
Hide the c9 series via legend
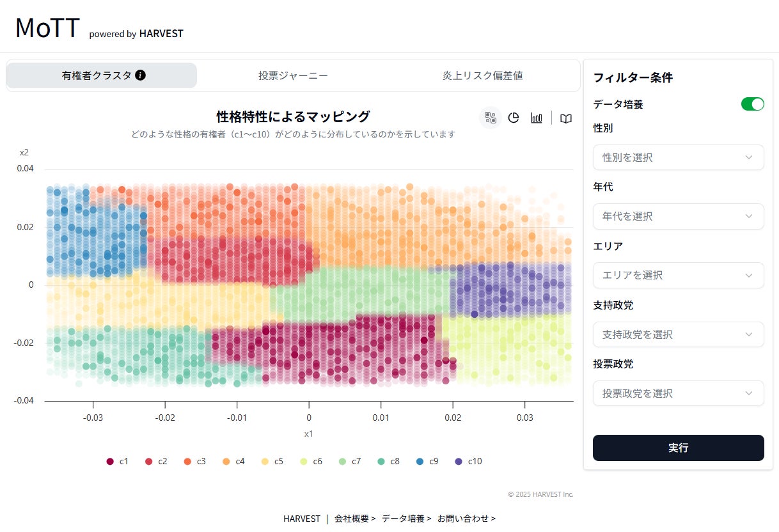tap(420, 462)
